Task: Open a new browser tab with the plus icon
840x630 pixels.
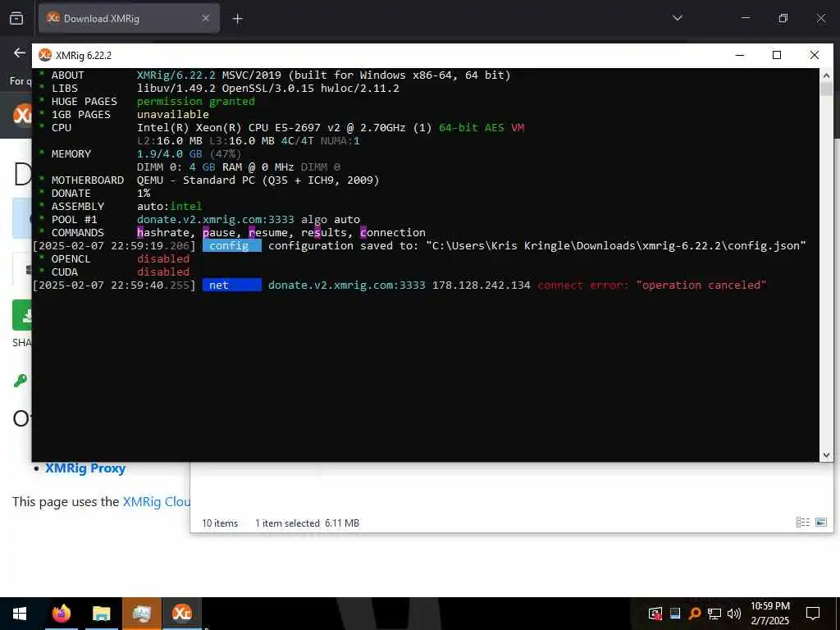Action: tap(237, 19)
